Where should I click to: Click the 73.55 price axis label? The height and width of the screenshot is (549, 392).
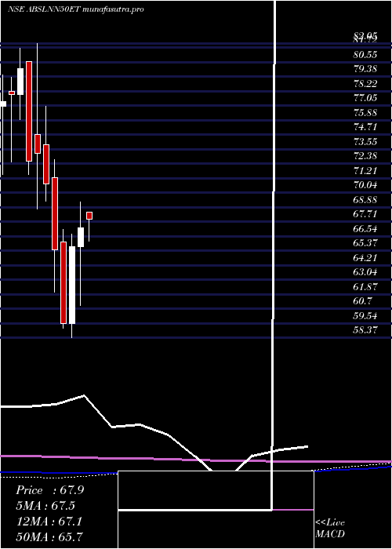[x=365, y=142]
